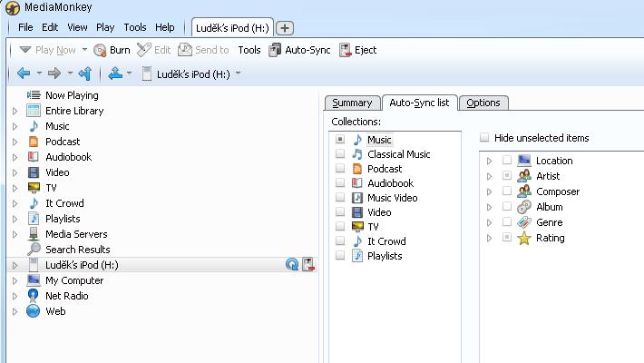
Task: Enable the Classical Music collection checkbox
Action: (340, 154)
